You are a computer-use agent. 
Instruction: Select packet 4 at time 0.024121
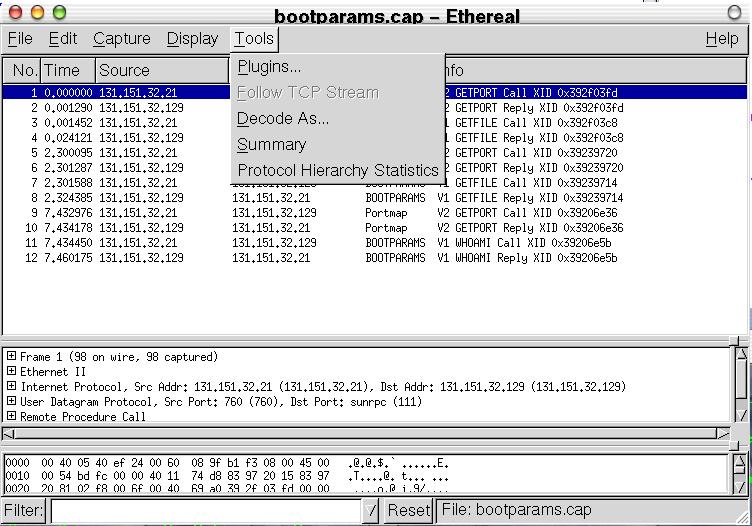(374, 138)
